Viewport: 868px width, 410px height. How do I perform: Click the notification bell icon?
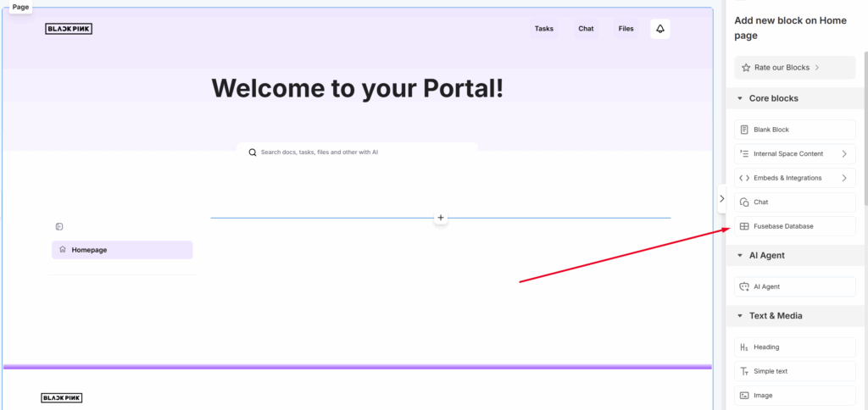pos(660,29)
